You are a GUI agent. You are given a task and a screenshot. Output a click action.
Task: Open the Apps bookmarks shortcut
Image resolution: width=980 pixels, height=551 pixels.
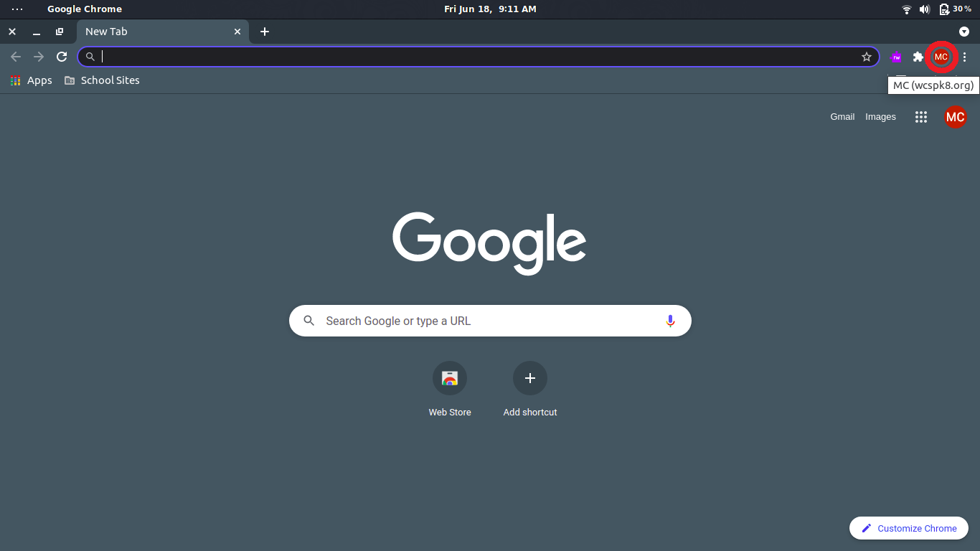[x=32, y=80]
